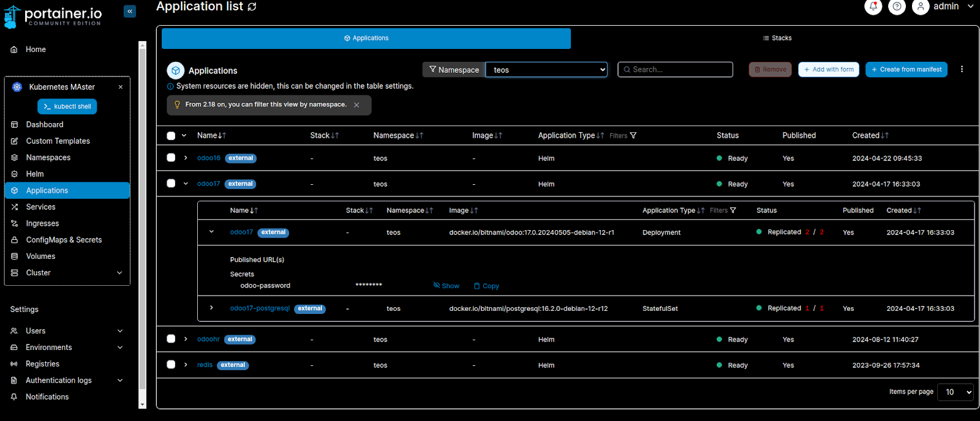Open nested table Application Type Filters
The image size is (980, 421).
[723, 210]
